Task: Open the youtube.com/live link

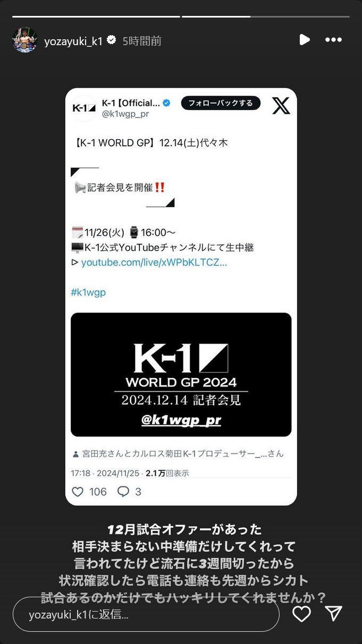Action: click(x=154, y=262)
